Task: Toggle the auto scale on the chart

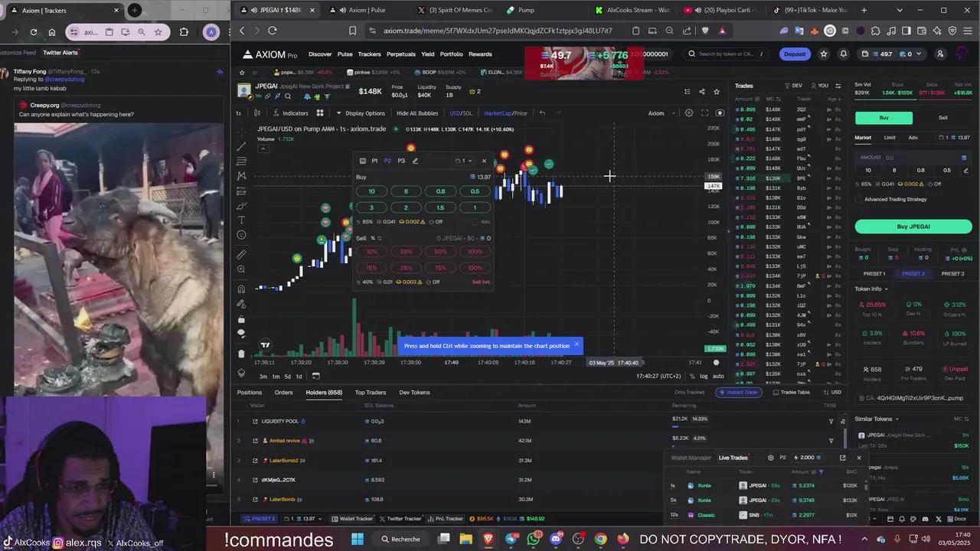Action: pyautogui.click(x=718, y=376)
